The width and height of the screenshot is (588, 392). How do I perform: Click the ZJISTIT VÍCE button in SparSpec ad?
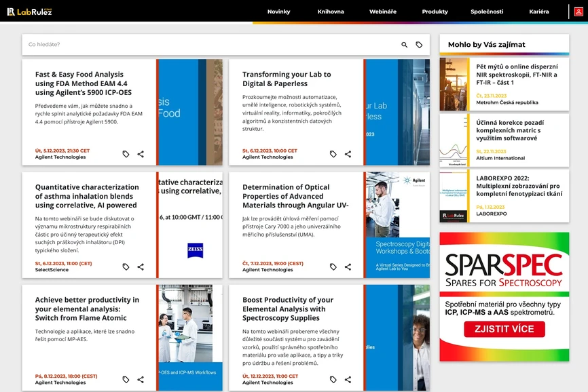click(x=504, y=329)
